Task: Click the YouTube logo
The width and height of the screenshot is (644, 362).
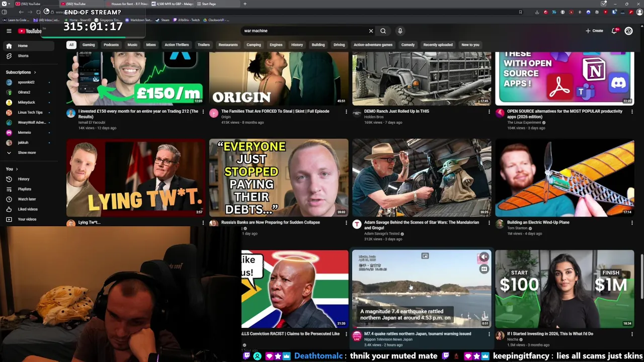Action: click(x=30, y=31)
